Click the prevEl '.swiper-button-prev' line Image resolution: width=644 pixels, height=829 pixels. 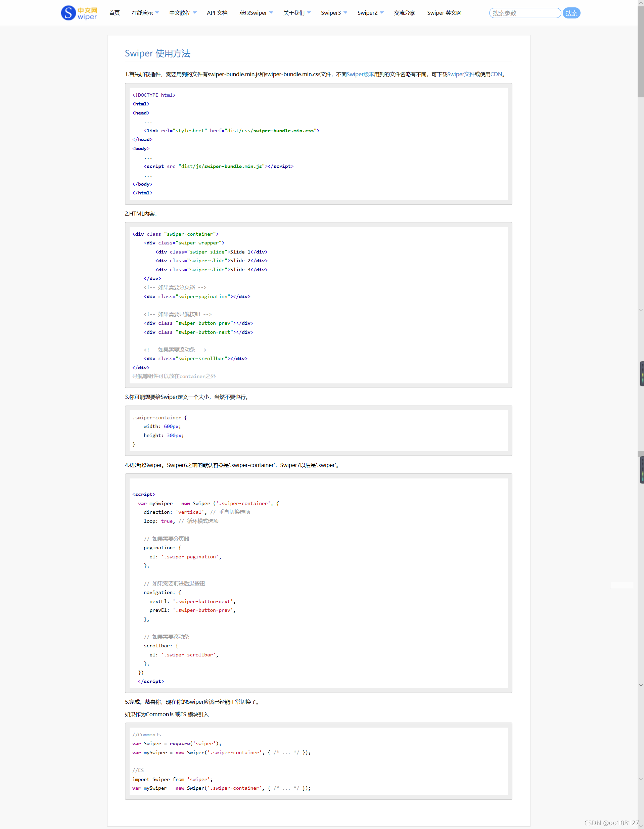(192, 610)
